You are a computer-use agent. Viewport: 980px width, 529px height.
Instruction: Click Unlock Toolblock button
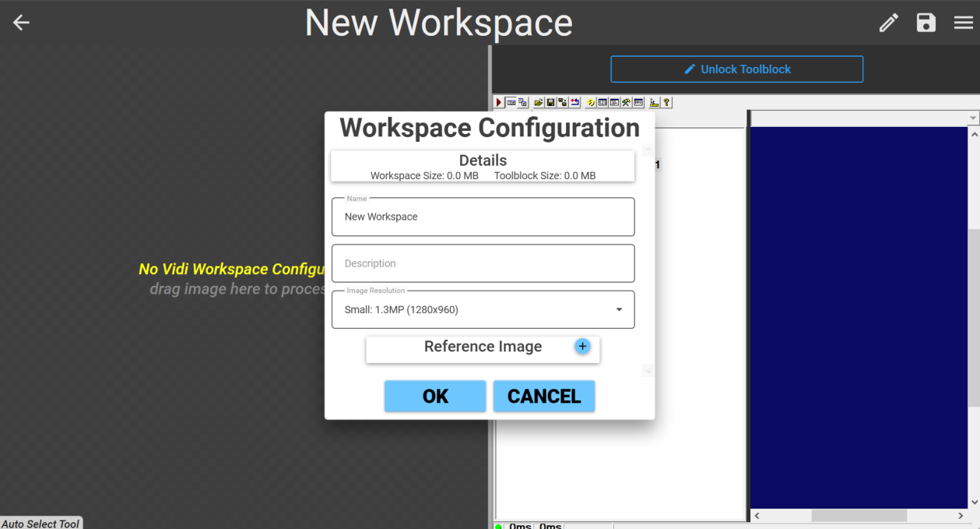pos(736,69)
